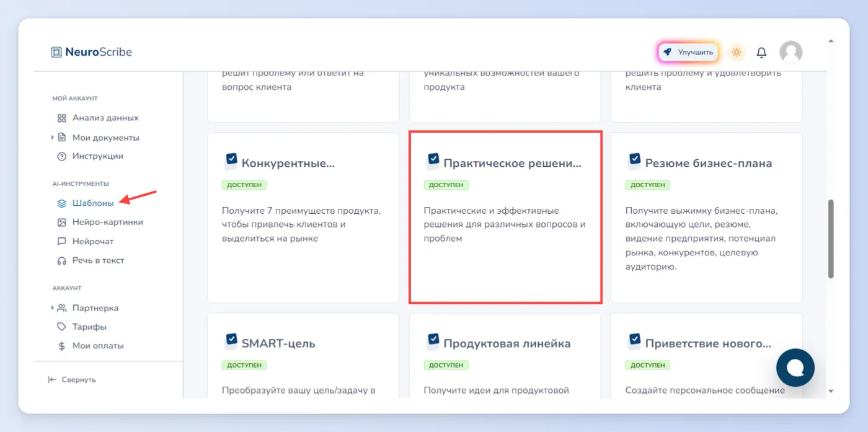Screen dimensions: 868x432
Task: Click ДОСТУПЕН badge on Приветствие нового card
Action: point(648,365)
